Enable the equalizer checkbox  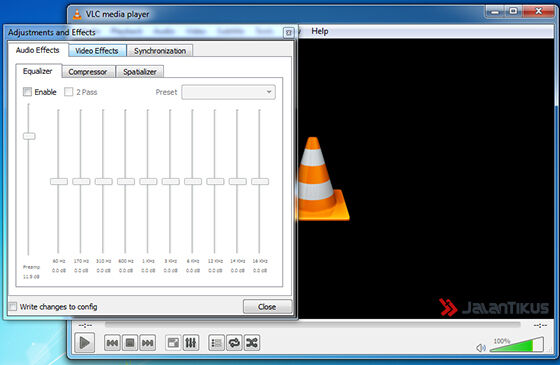27,92
